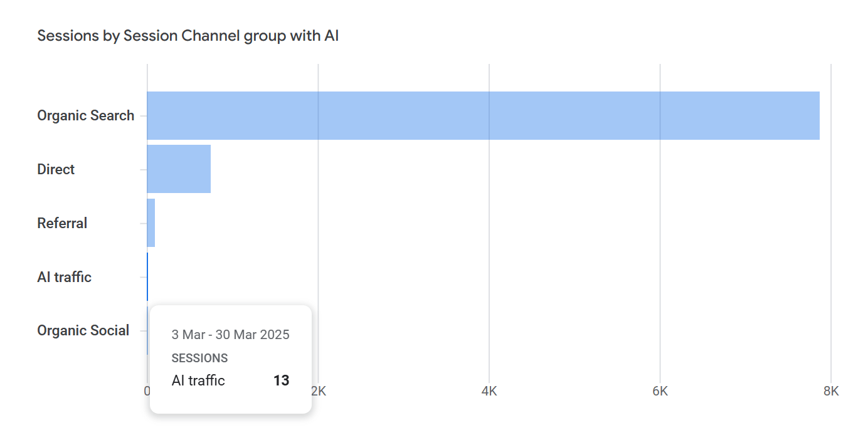Image resolution: width=868 pixels, height=445 pixels.
Task: Click the Organic Social category label
Action: coord(83,330)
